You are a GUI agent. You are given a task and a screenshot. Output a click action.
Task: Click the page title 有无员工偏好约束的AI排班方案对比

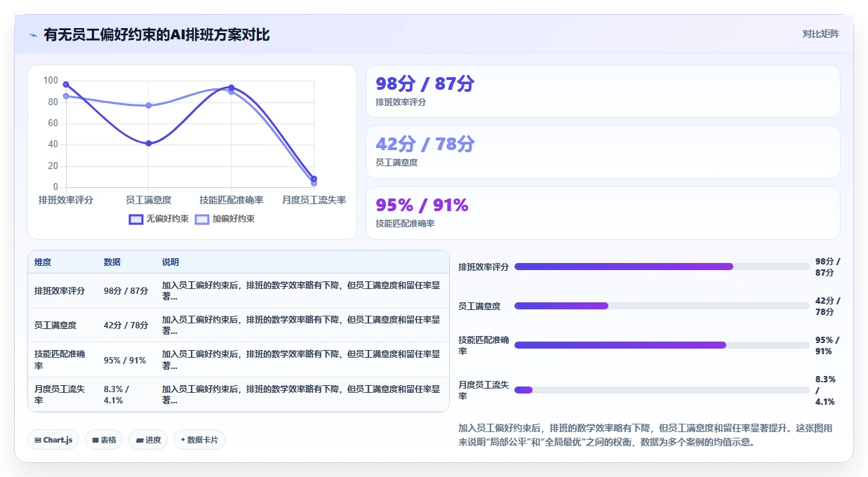156,35
